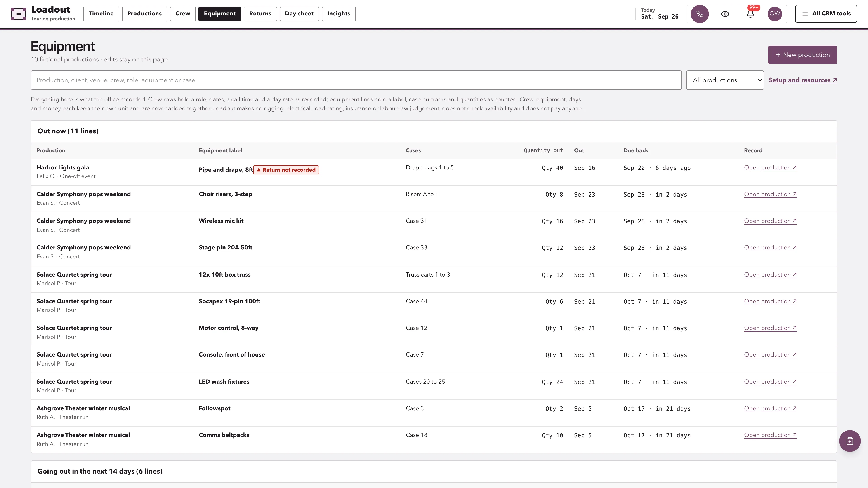This screenshot has height=488, width=868.
Task: Open the Crew tab
Action: 183,14
